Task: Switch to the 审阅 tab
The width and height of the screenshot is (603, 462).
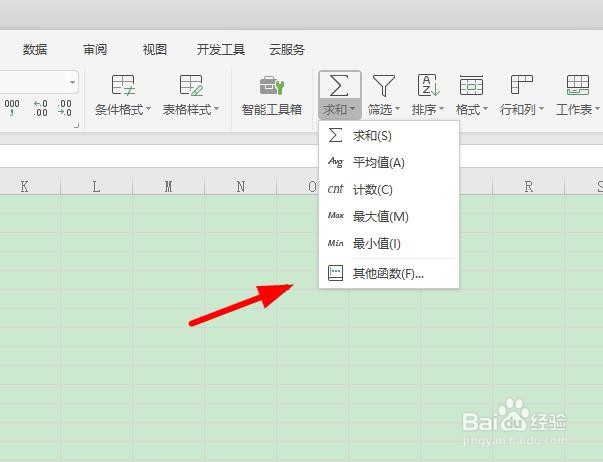Action: (95, 50)
